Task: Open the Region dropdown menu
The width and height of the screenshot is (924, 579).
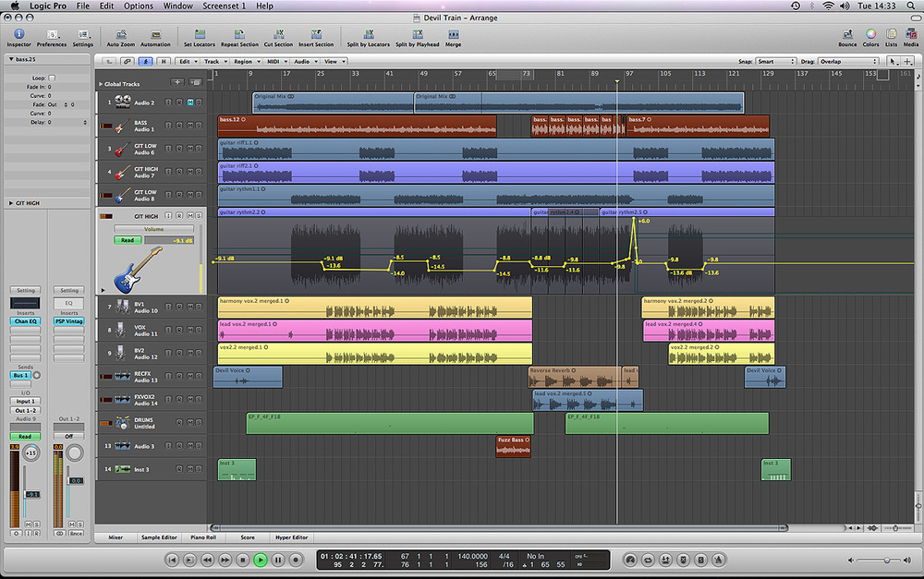Action: [245, 61]
